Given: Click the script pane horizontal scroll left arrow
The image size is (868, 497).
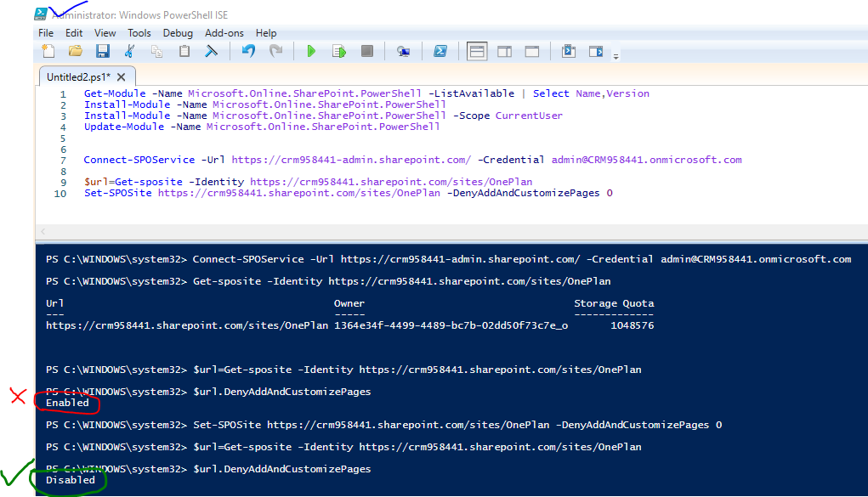Looking at the screenshot, I should tap(43, 231).
